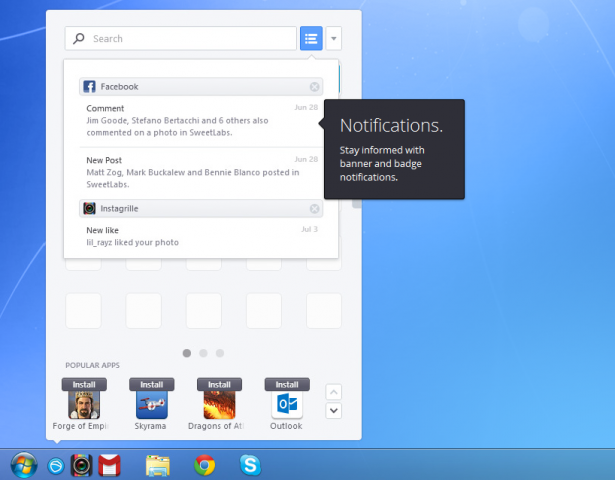This screenshot has height=480, width=615.
Task: Launch Google Chrome from the taskbar
Action: 204,465
